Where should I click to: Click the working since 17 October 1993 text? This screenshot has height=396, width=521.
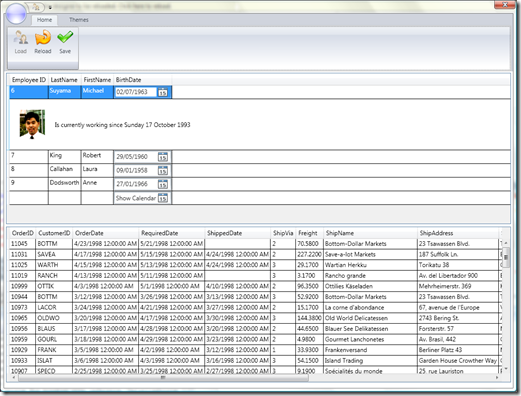click(122, 125)
